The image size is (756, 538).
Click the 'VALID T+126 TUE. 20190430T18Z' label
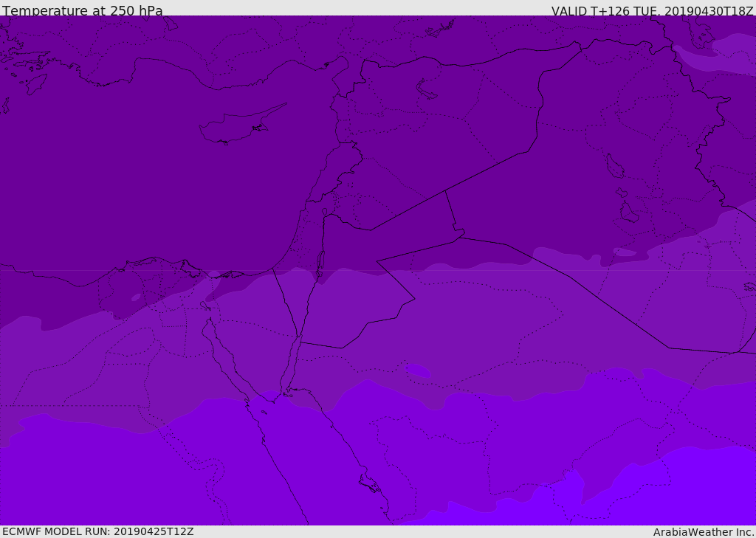653,11
